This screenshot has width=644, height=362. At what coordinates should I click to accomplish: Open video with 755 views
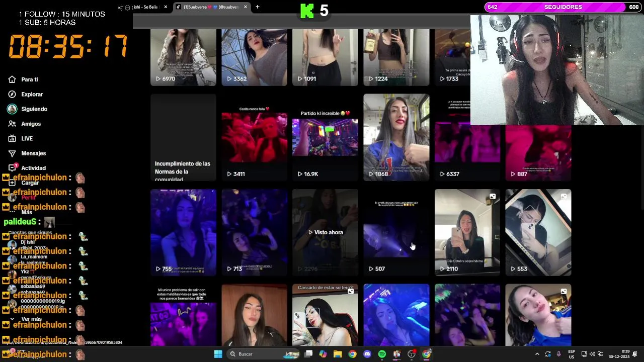coord(183,232)
